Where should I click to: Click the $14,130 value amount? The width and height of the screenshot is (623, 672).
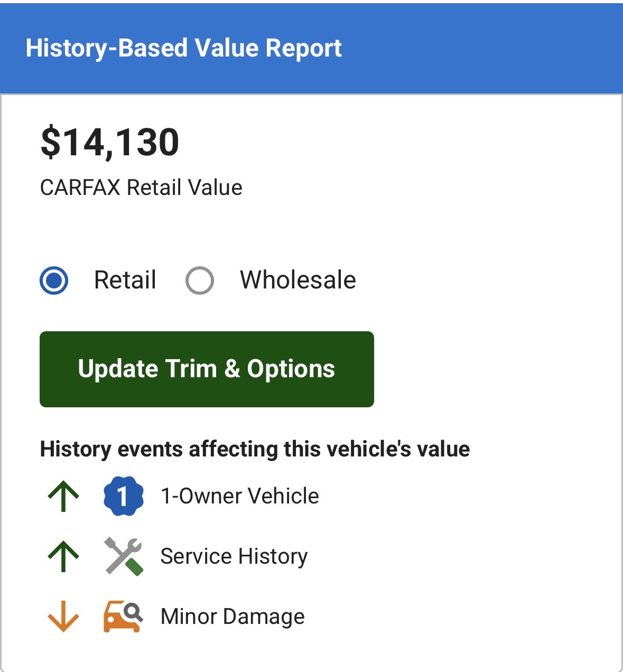[110, 142]
